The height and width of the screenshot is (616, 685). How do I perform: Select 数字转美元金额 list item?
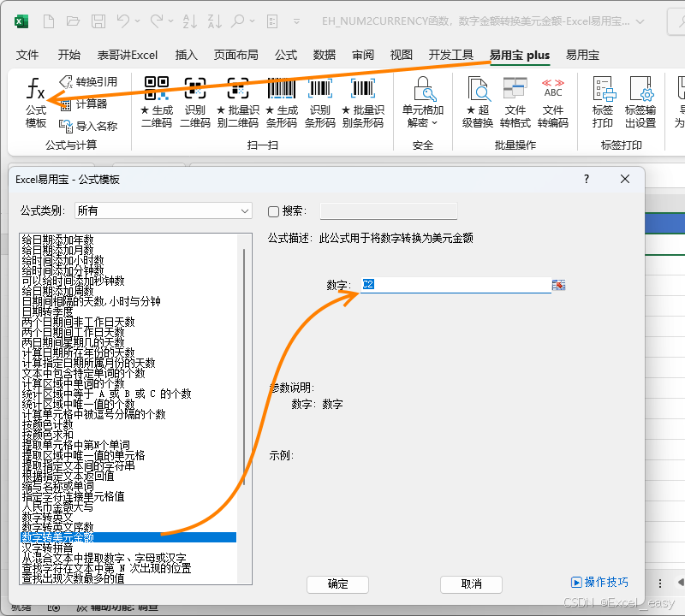pos(128,537)
